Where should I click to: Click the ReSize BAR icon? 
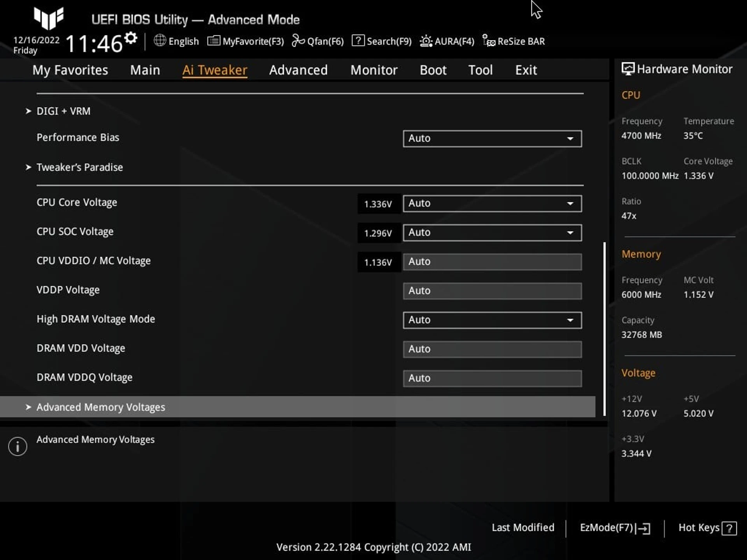click(489, 40)
